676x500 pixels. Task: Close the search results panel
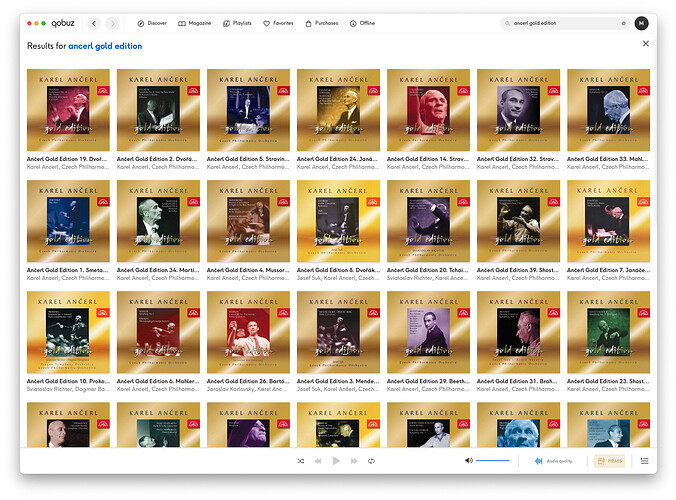(x=645, y=44)
